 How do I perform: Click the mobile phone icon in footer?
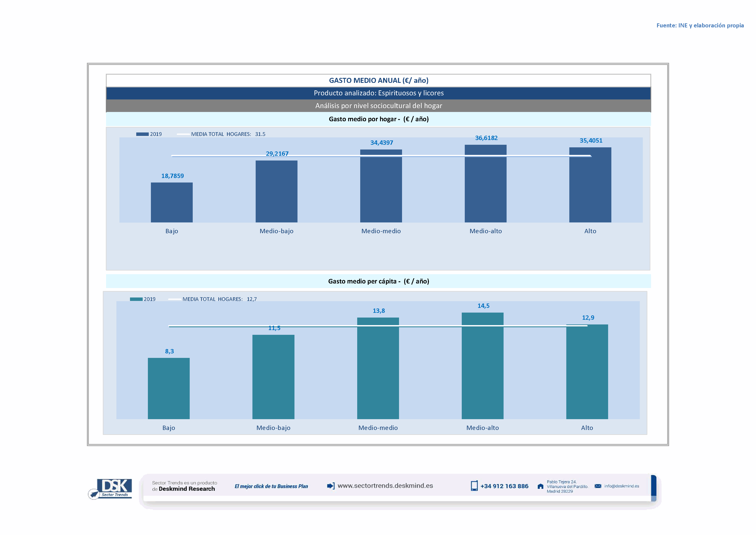click(x=474, y=486)
